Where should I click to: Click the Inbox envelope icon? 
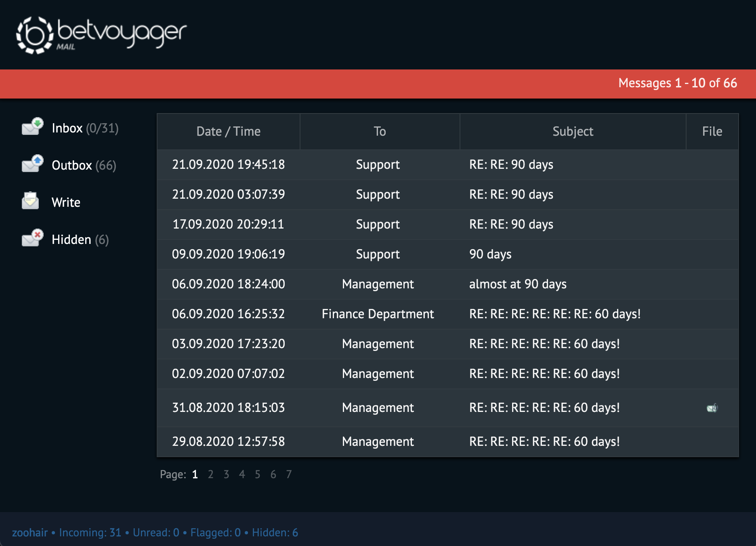(33, 126)
